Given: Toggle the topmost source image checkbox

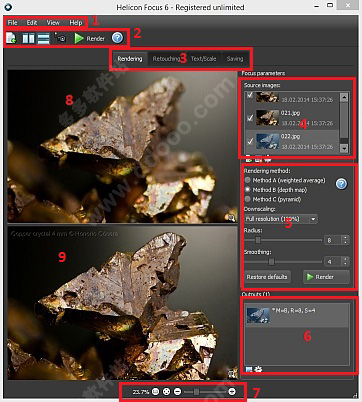Looking at the screenshot, I should click(x=250, y=95).
